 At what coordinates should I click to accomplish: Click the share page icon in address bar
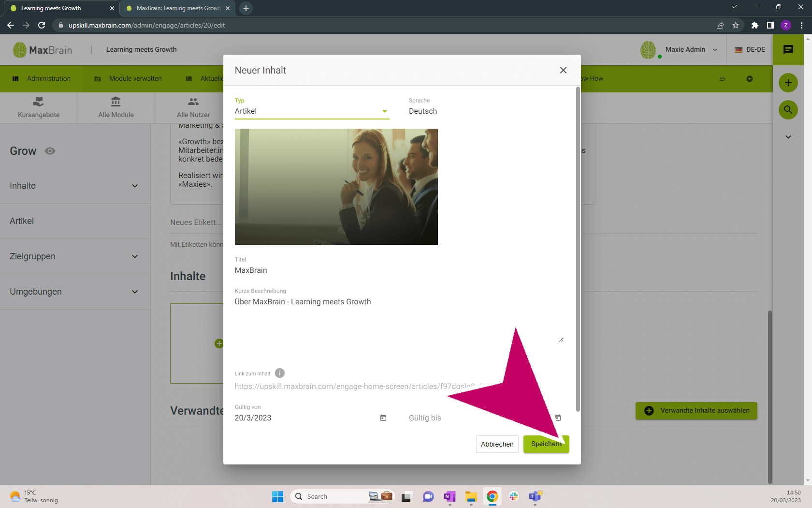[x=720, y=25]
